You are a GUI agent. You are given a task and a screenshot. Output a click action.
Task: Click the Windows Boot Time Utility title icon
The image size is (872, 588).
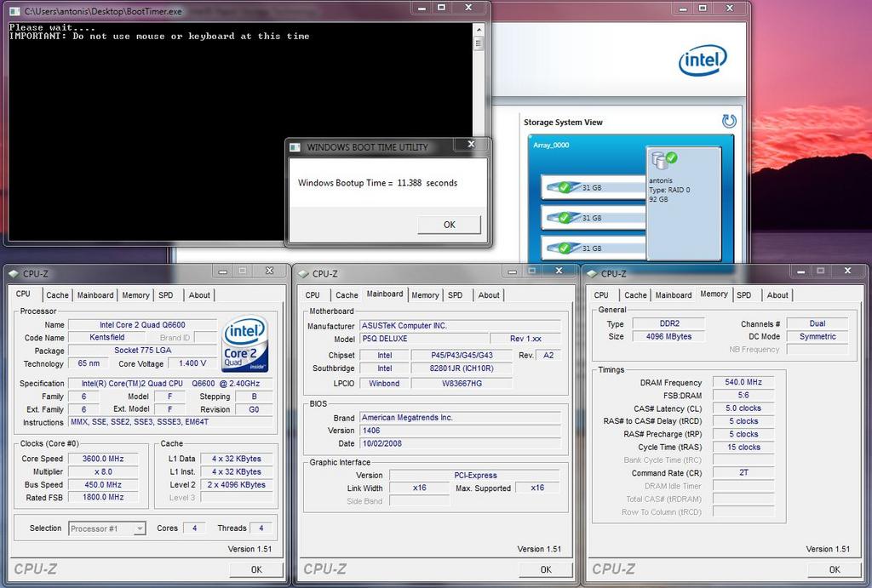point(295,147)
